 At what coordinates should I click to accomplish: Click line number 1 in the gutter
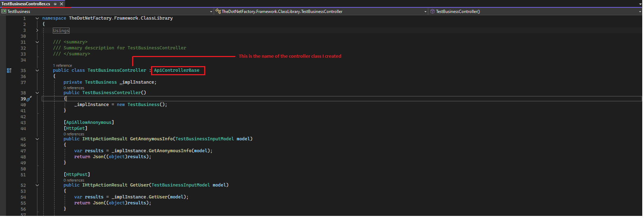click(24, 19)
